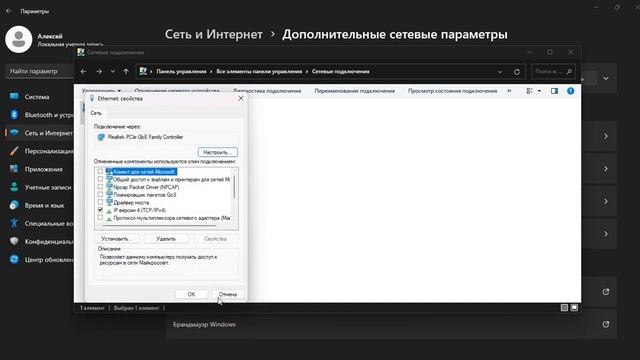
Task: Click Сетевые подключения breadcrumb segment
Action: point(340,71)
